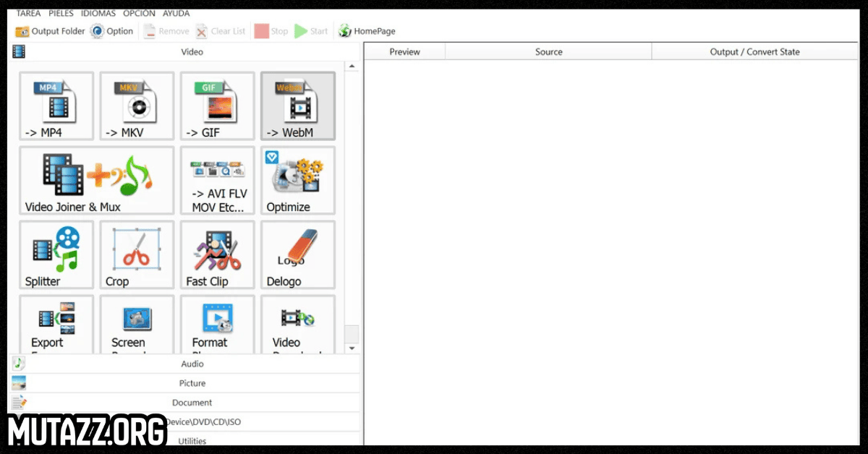Viewport: 868px width, 454px height.
Task: Open the Delogo eraser tool
Action: [x=297, y=254]
